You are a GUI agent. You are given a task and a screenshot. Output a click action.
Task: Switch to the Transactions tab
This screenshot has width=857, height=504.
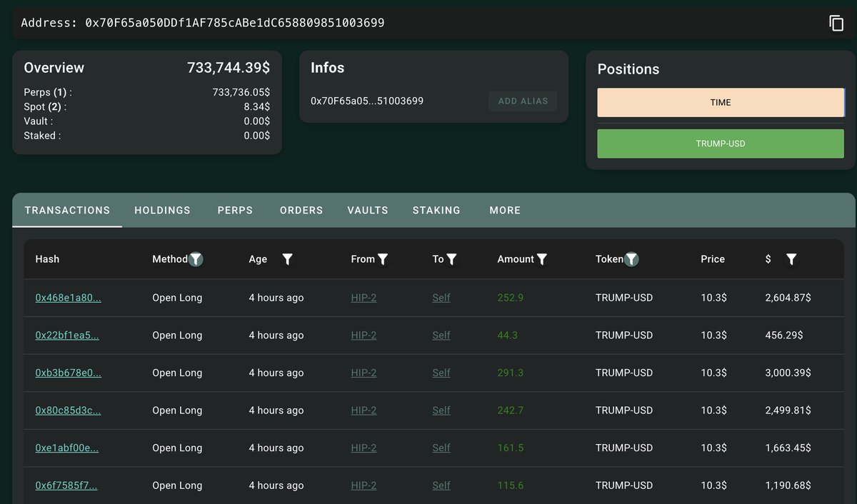click(x=67, y=210)
